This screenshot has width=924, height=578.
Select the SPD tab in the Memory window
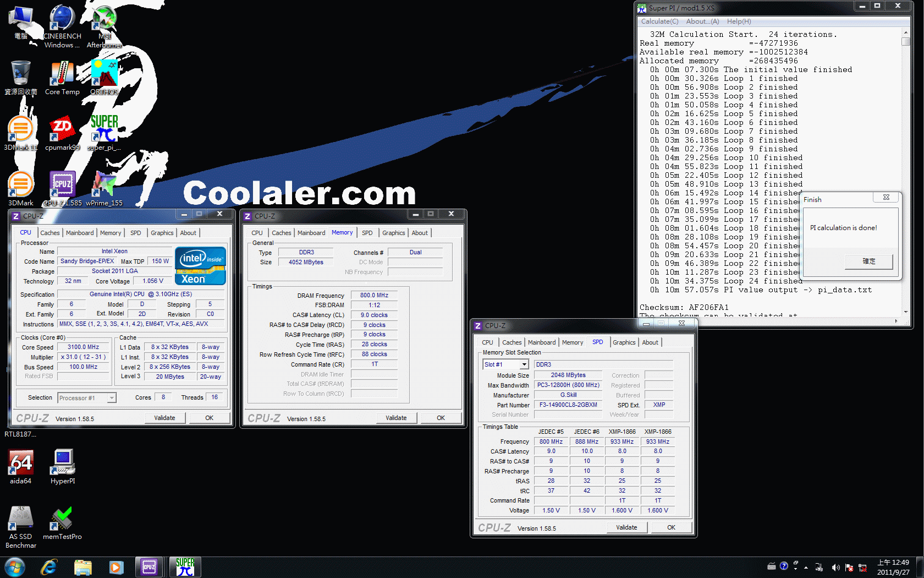367,233
